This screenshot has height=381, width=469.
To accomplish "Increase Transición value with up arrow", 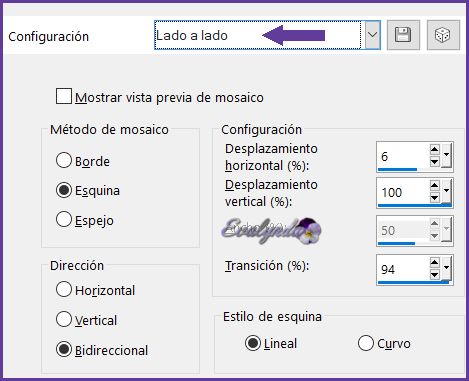I will pyautogui.click(x=434, y=262).
